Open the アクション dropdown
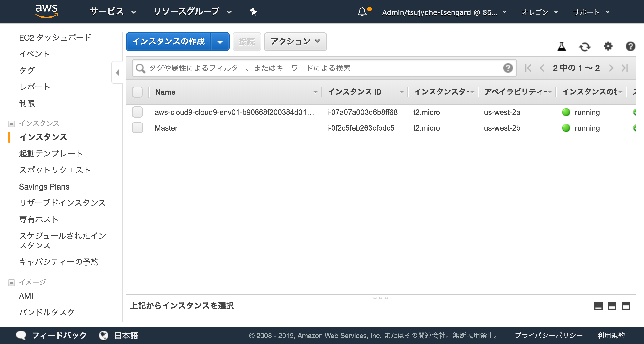 [295, 41]
